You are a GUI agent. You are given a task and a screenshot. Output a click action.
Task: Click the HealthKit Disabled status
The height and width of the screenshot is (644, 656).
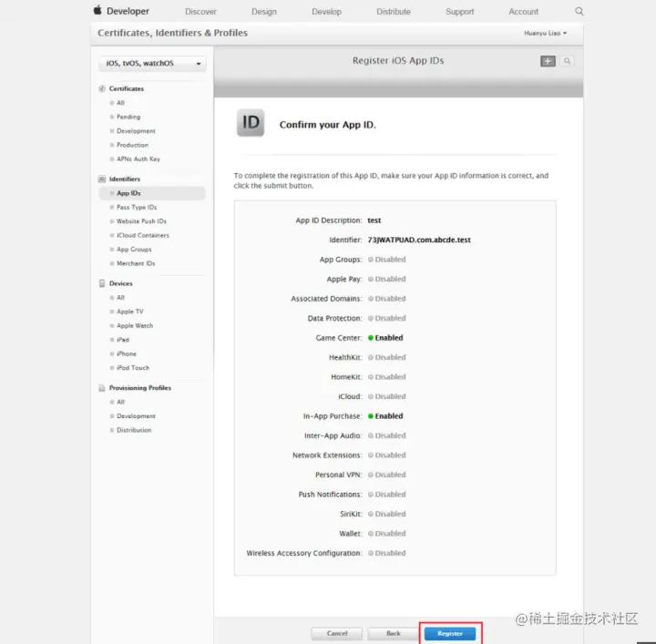point(386,358)
